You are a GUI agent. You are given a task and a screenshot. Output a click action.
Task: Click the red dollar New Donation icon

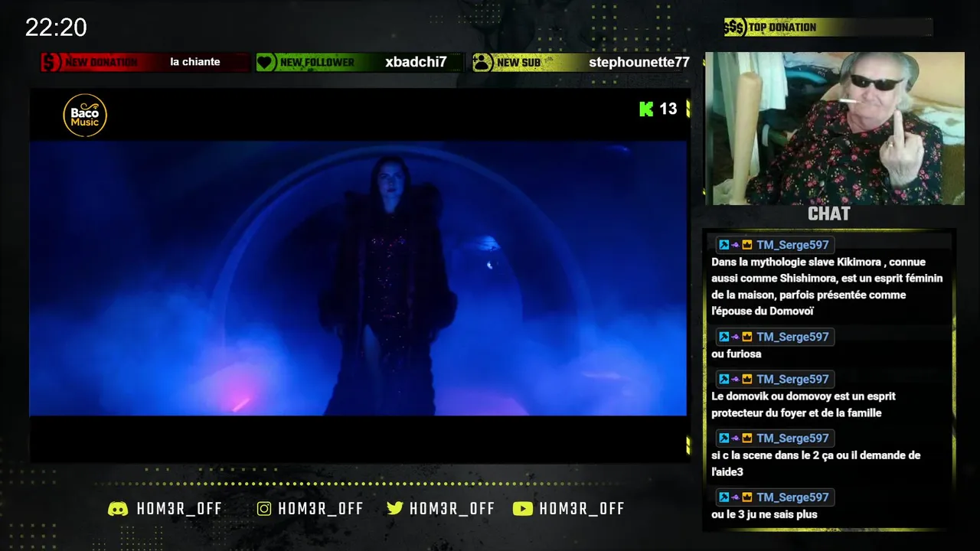click(x=51, y=62)
